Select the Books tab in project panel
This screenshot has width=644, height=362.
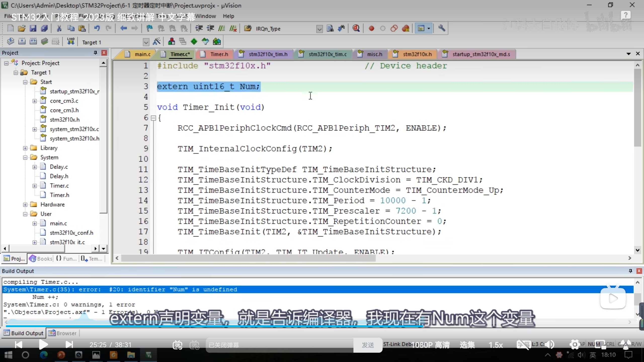[x=41, y=258]
